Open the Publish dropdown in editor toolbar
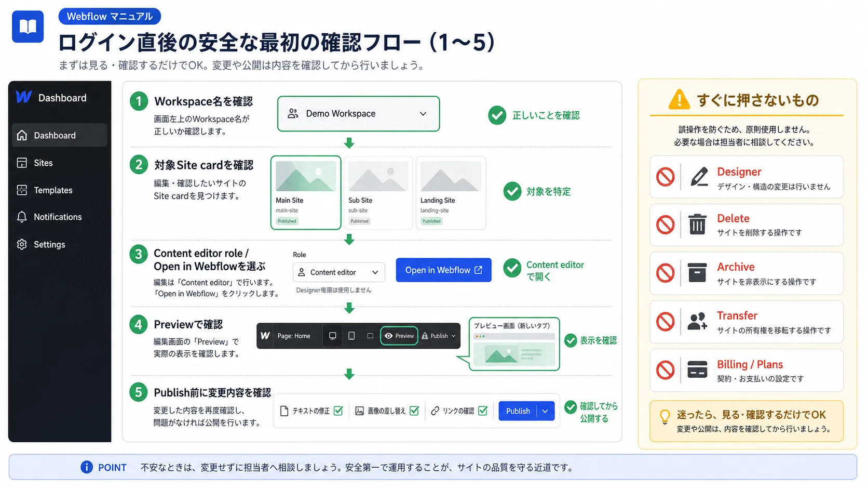868x489 pixels. [439, 336]
